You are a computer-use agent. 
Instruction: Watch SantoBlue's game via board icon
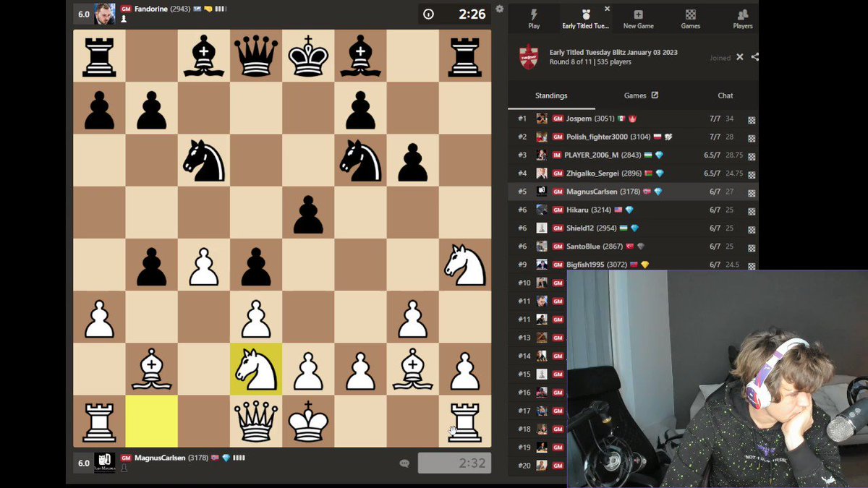point(752,247)
